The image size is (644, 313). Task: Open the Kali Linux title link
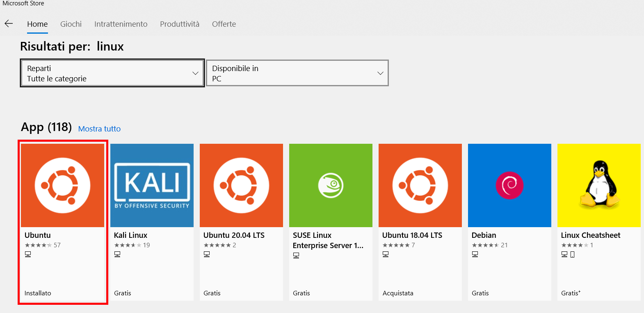(x=130, y=235)
